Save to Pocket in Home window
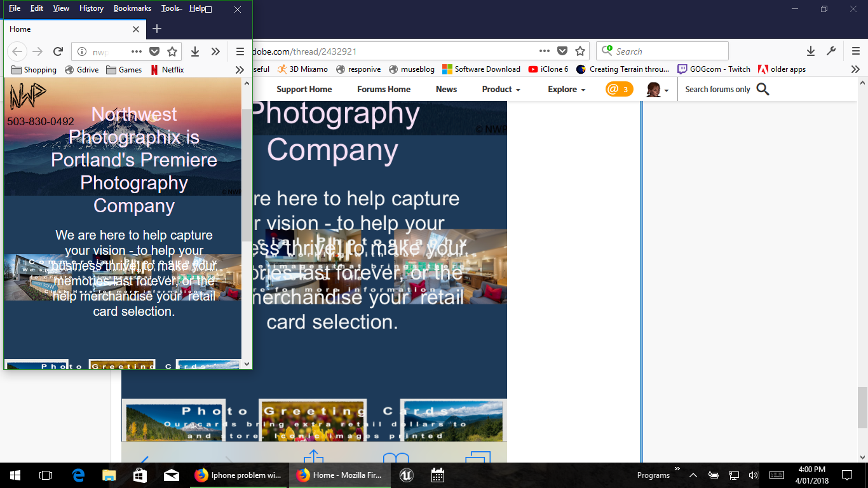The image size is (868, 488). click(154, 51)
